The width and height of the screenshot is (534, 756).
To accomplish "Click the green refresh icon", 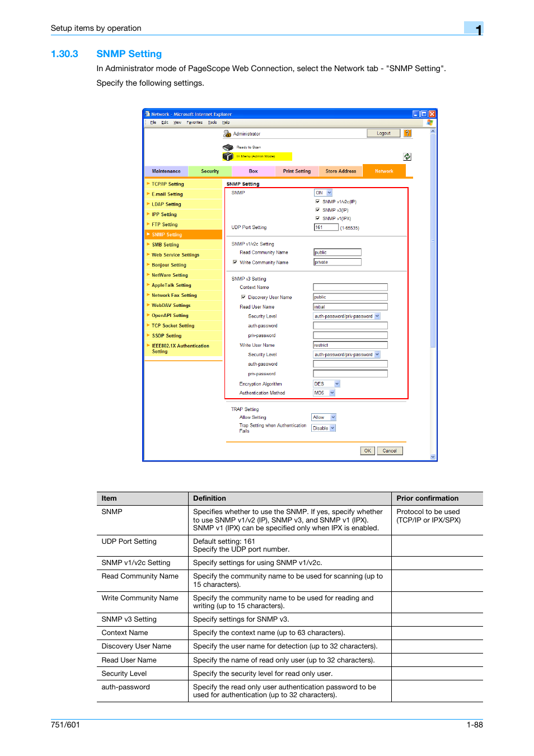I will point(407,157).
